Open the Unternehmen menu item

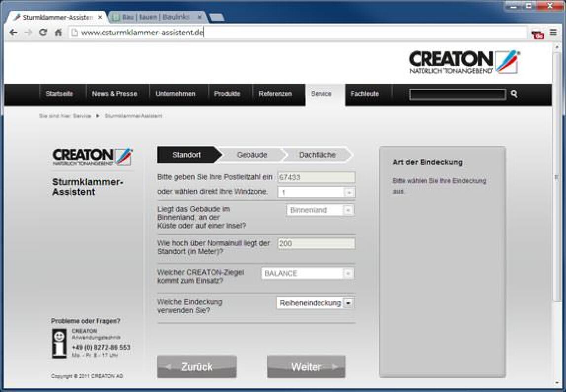pos(176,94)
